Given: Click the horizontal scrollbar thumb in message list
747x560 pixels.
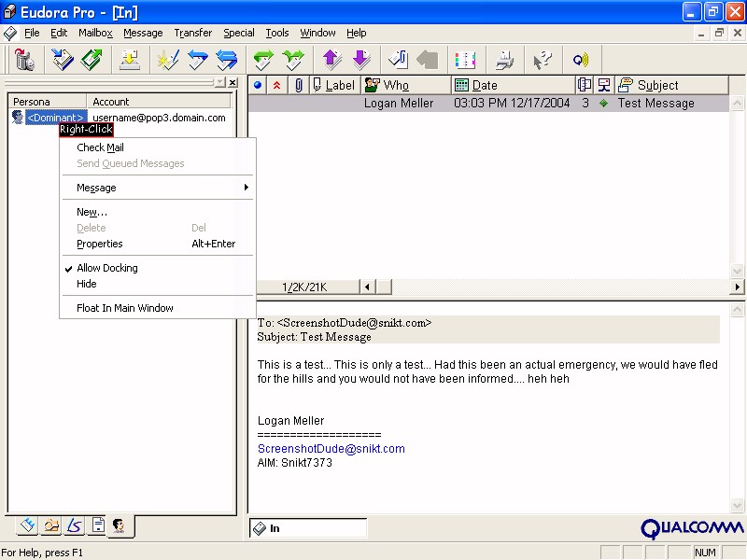Looking at the screenshot, I should (x=384, y=287).
